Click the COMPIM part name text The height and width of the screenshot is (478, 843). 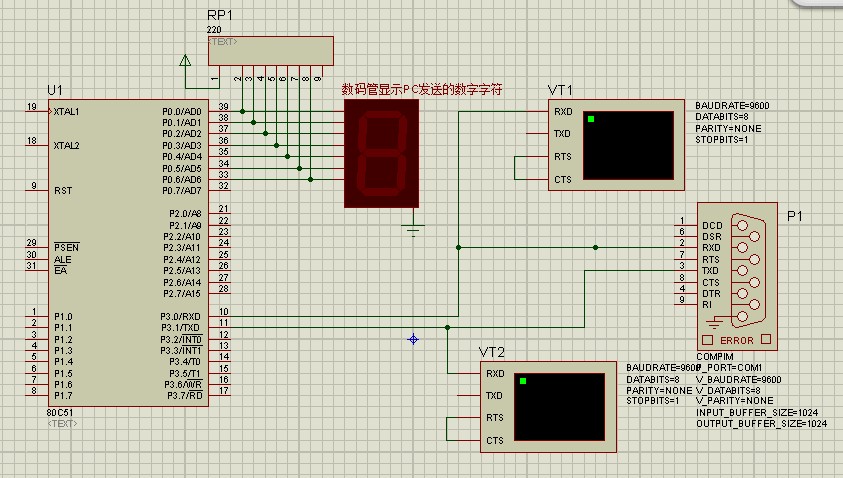[x=715, y=356]
